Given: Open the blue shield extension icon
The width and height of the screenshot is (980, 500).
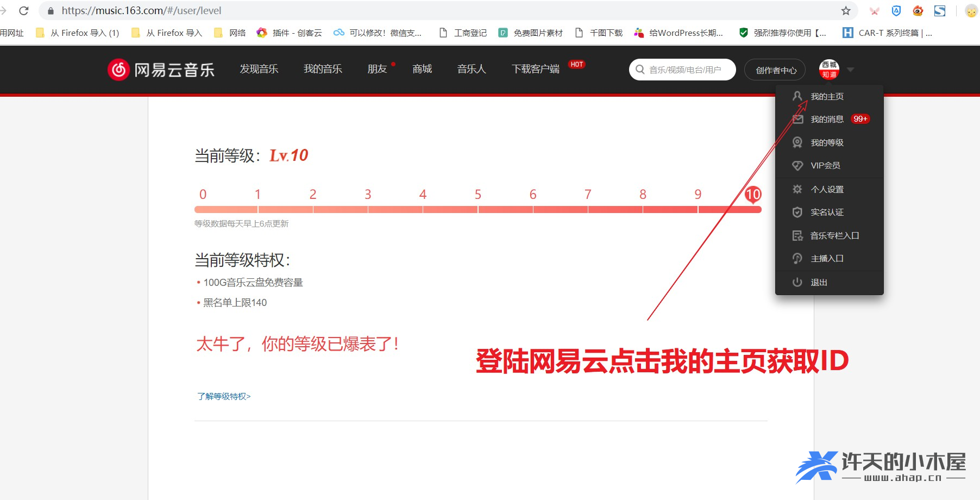Looking at the screenshot, I should point(896,10).
